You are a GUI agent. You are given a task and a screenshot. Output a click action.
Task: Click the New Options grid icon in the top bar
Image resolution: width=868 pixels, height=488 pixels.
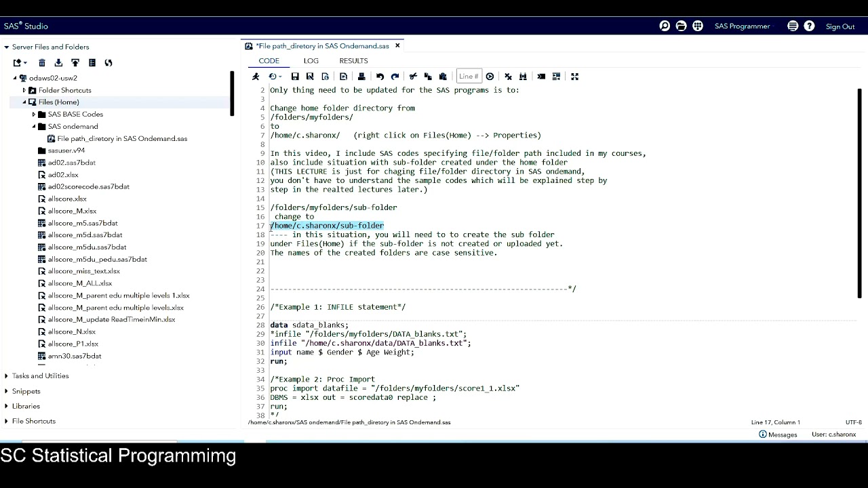698,26
